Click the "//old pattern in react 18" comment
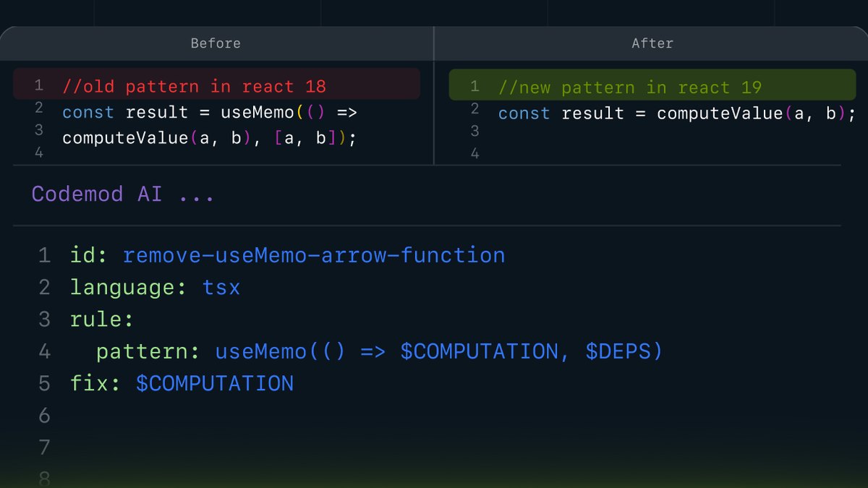The image size is (868, 488). point(195,87)
